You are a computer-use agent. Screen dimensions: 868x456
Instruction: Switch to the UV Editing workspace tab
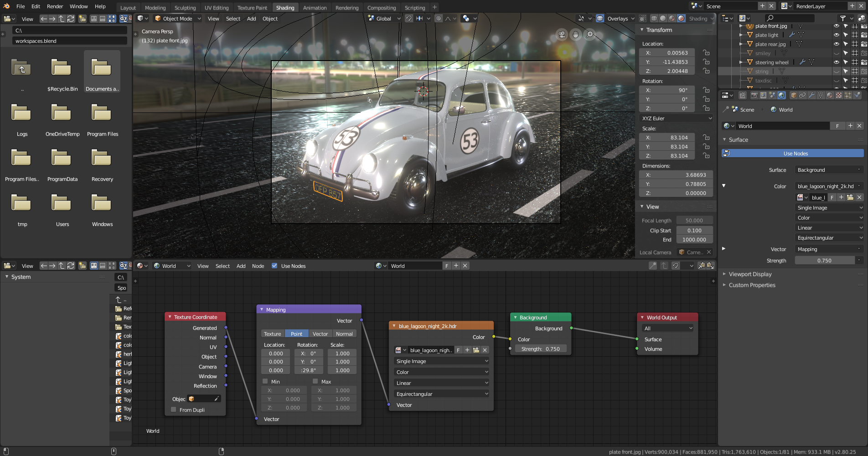(x=217, y=8)
